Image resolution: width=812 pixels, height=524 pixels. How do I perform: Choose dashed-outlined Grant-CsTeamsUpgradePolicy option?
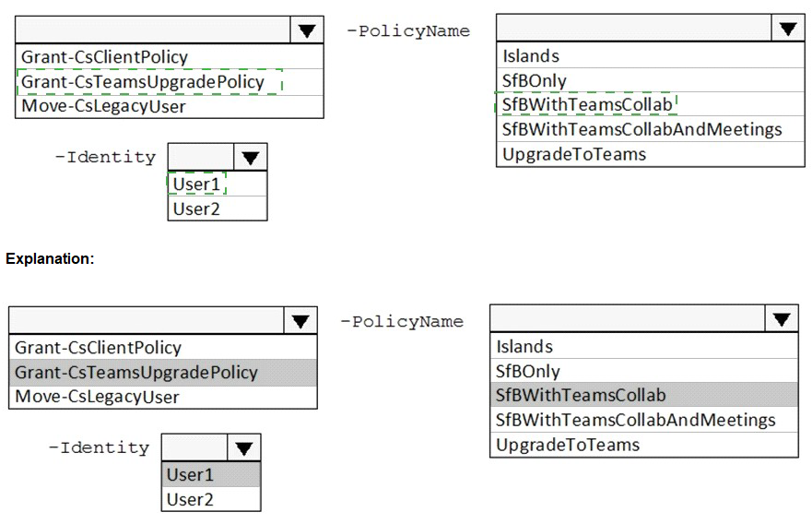pos(143,82)
